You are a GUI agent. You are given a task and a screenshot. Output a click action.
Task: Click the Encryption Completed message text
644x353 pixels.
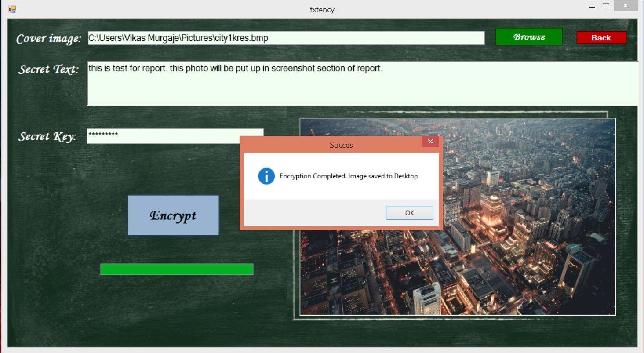point(349,176)
